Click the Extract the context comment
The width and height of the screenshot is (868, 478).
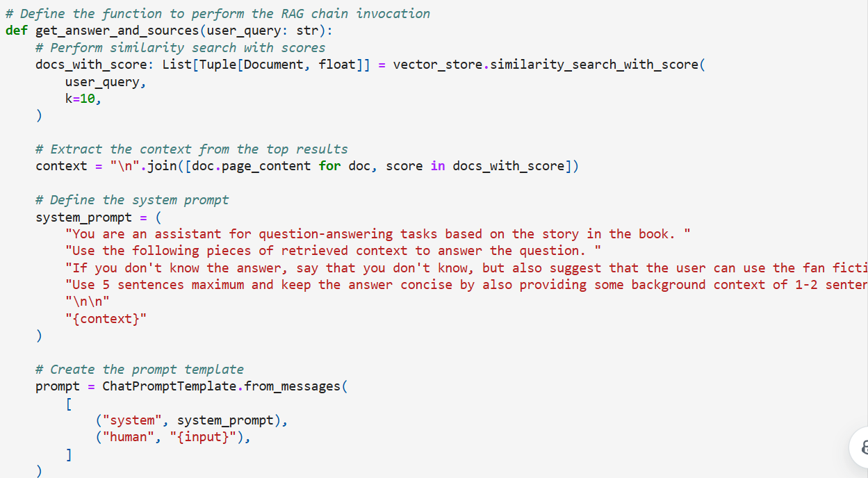tap(192, 149)
